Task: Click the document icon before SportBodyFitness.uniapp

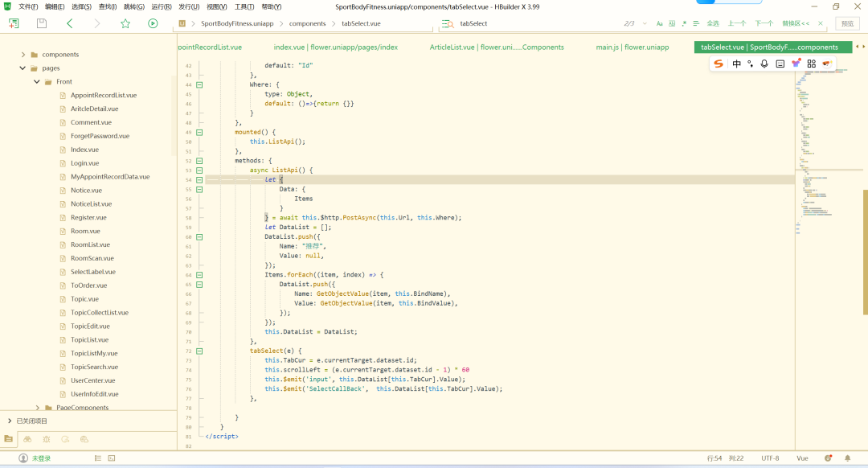Action: (x=182, y=23)
